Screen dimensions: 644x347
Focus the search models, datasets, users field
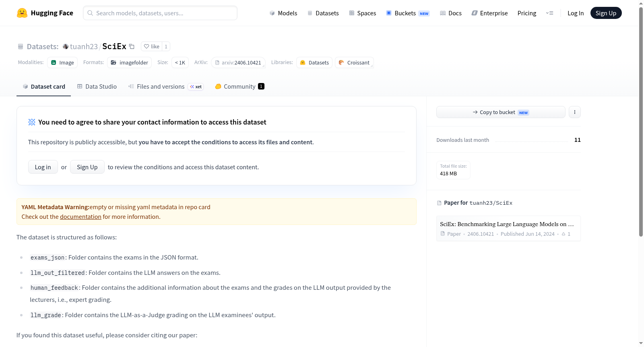[160, 13]
